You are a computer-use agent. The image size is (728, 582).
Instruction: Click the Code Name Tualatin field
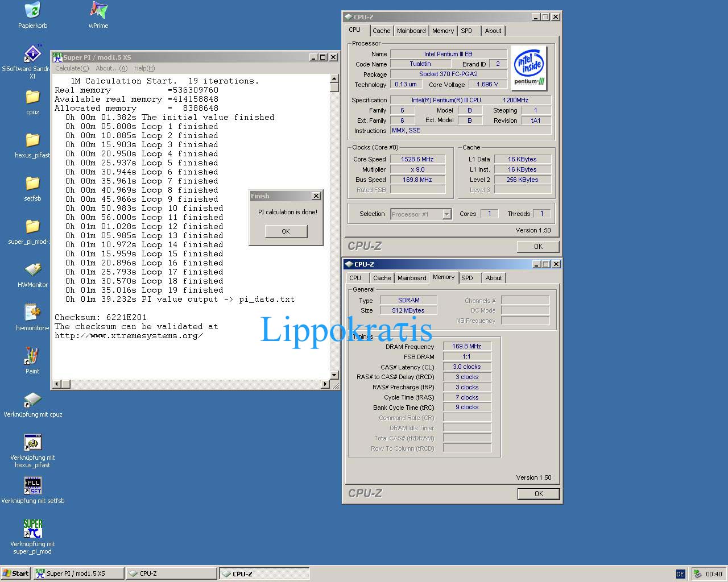click(x=420, y=64)
